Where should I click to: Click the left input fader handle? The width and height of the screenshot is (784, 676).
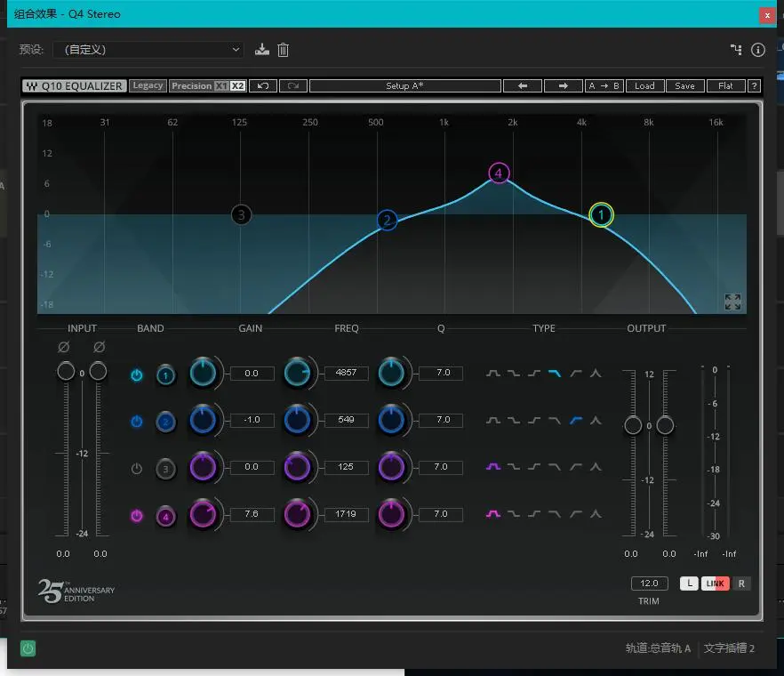click(x=66, y=371)
